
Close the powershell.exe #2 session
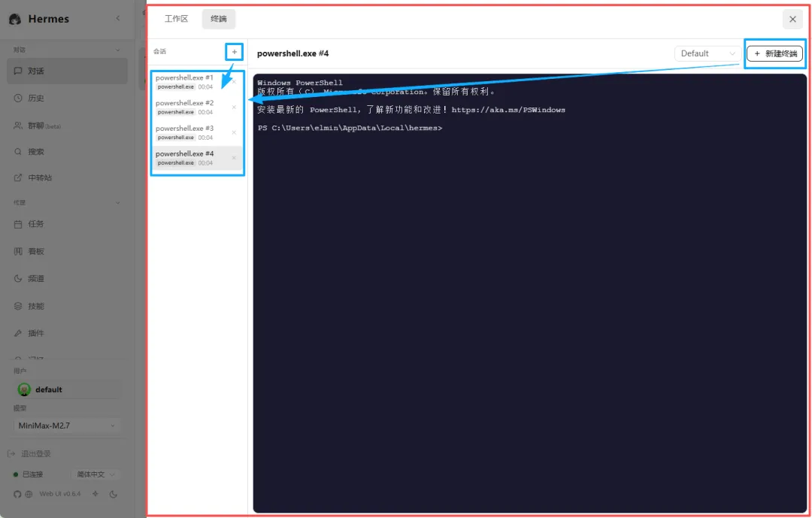coord(234,108)
